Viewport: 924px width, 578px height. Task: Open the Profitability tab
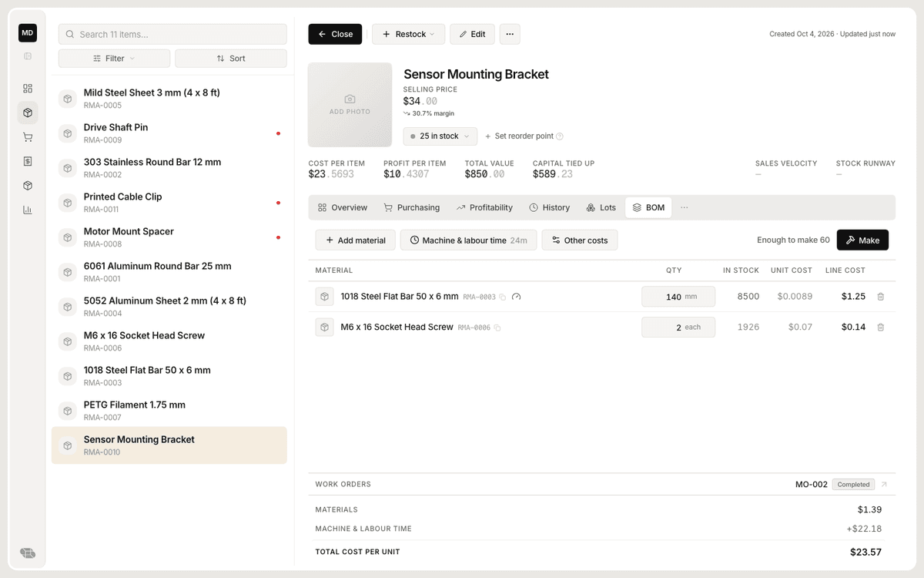point(484,207)
